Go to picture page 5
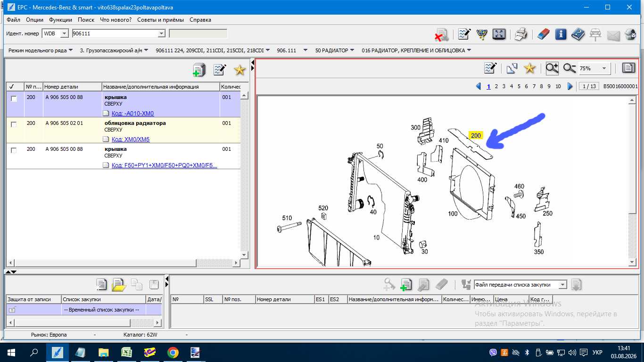The image size is (644, 362). point(519,86)
